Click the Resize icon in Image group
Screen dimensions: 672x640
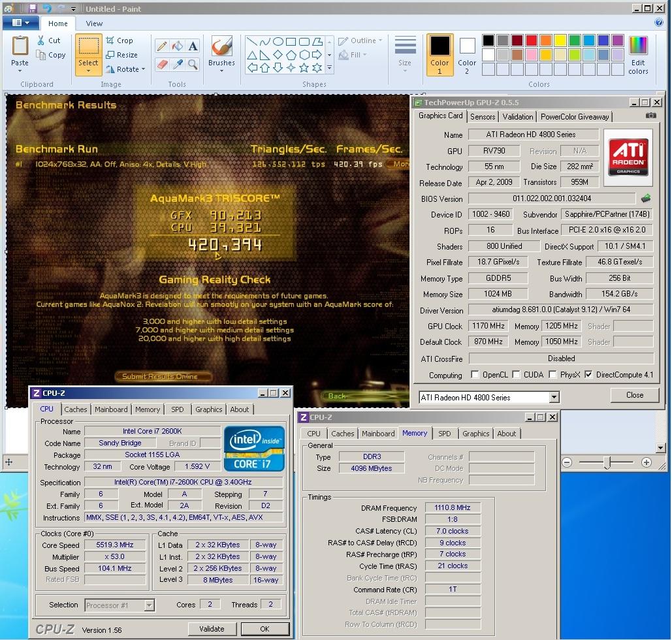click(110, 55)
